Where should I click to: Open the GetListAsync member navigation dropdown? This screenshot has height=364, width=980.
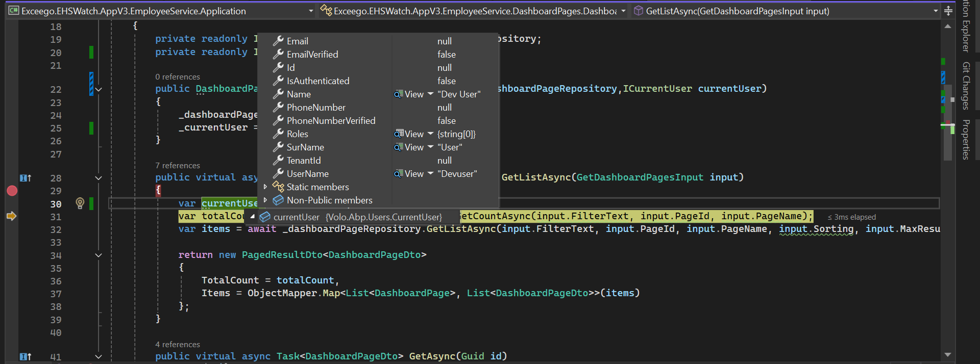pyautogui.click(x=936, y=11)
